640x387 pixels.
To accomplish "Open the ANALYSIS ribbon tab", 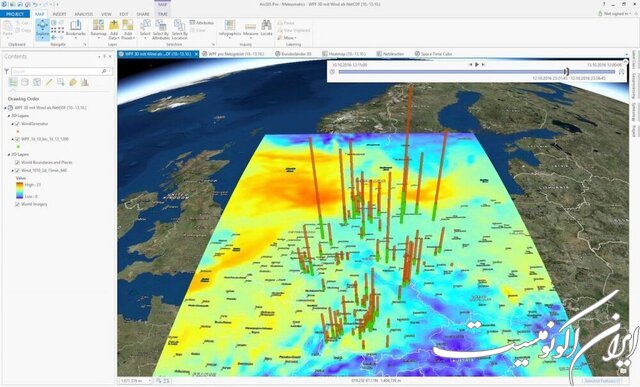I will coord(84,14).
